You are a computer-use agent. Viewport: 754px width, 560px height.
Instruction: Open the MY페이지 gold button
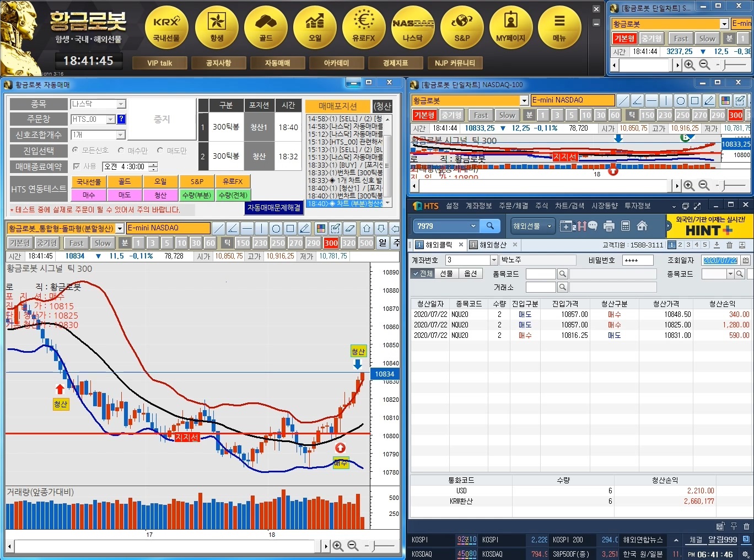(511, 28)
